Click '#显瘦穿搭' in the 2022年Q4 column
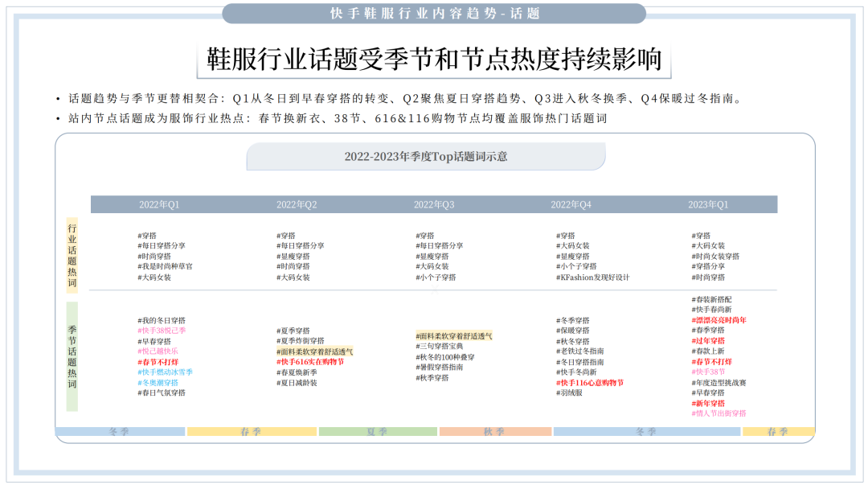 click(573, 257)
